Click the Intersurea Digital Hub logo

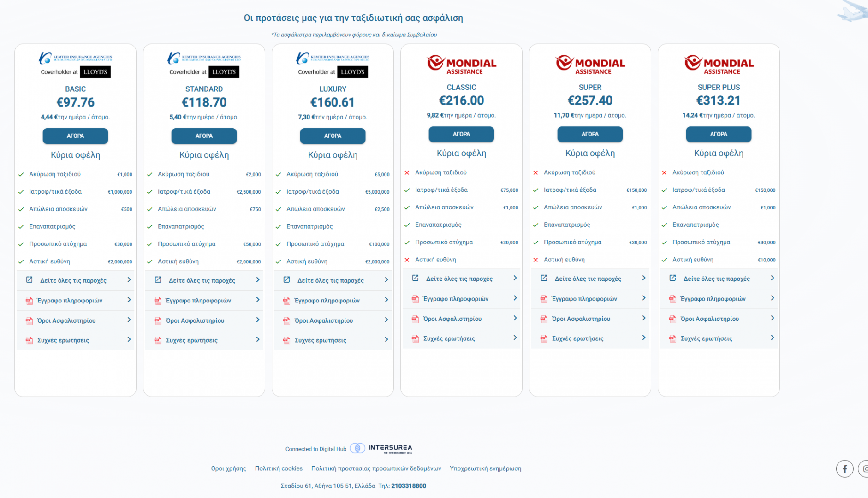381,449
